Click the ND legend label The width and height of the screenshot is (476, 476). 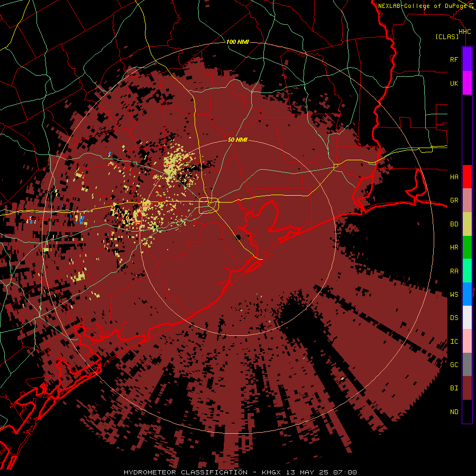tap(454, 411)
